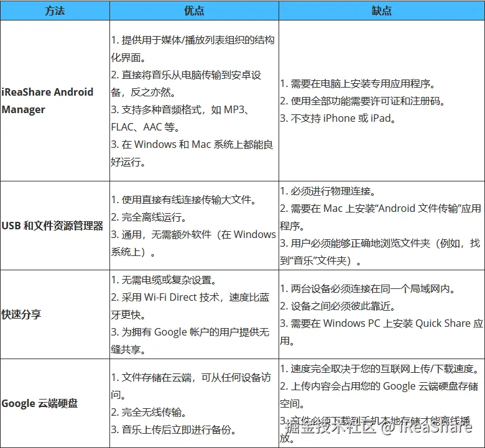This screenshot has width=485, height=448.
Task: Click text 使用全部功能需要许可证和注册码
Action: click(x=363, y=101)
